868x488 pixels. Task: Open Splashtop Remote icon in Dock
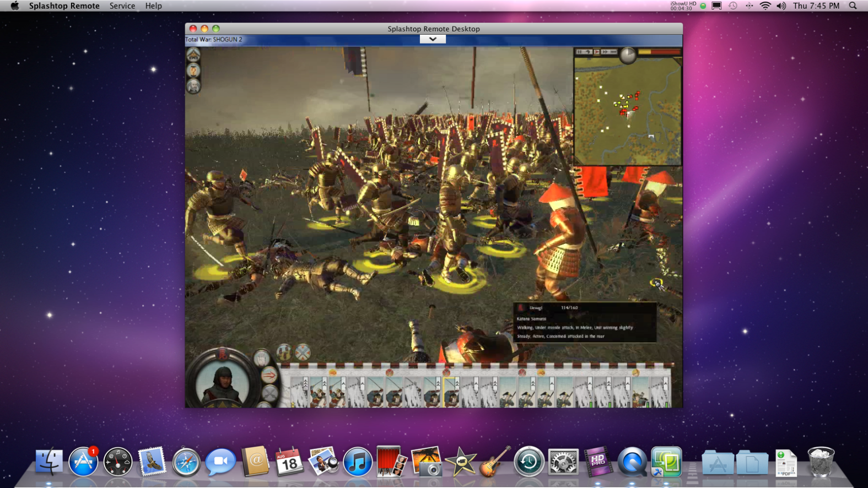(x=666, y=461)
